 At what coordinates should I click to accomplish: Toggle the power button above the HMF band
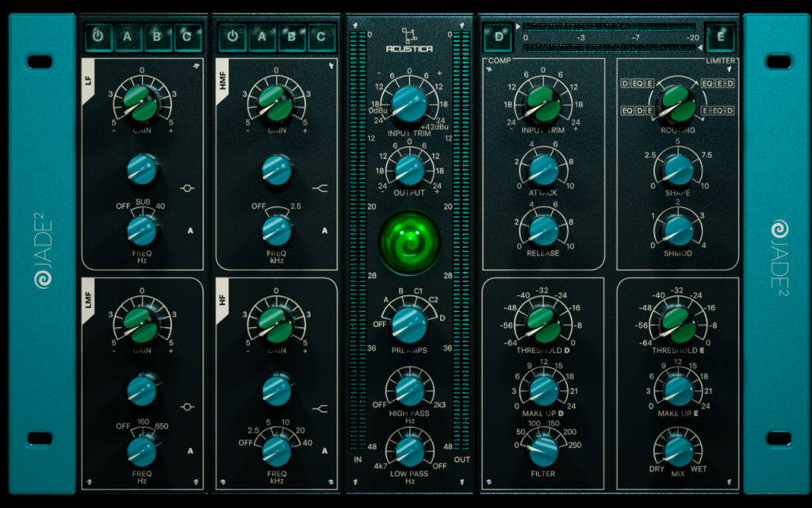point(232,37)
